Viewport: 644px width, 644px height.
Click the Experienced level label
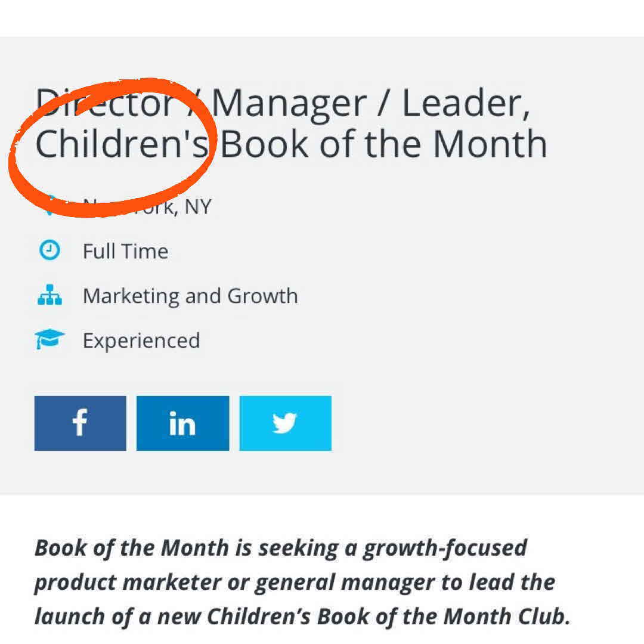click(x=141, y=340)
